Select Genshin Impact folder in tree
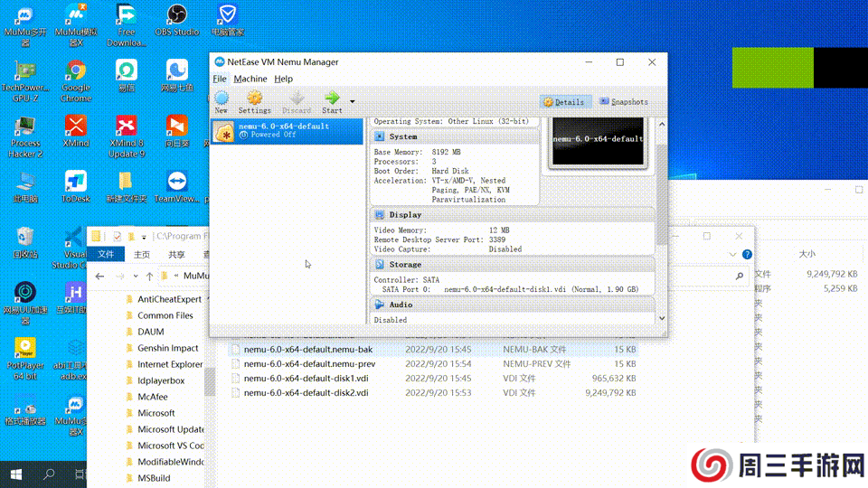Screen dimensions: 868x488 (x=167, y=348)
